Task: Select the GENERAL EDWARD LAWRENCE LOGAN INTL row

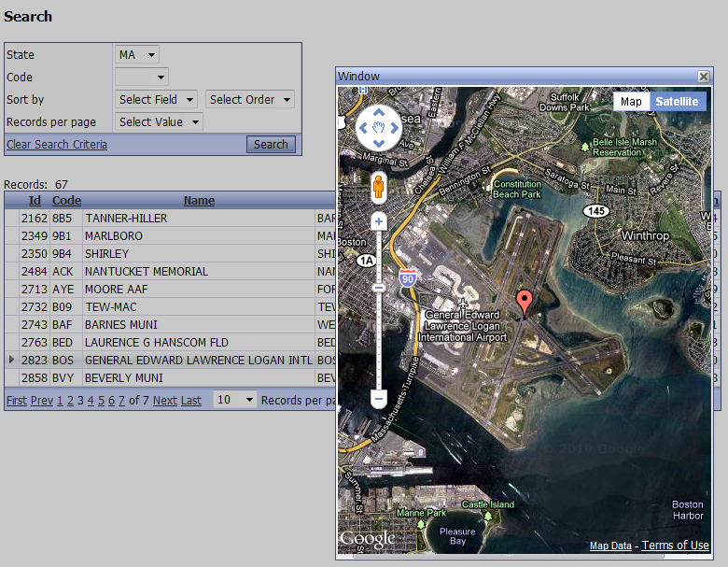Action: click(170, 360)
